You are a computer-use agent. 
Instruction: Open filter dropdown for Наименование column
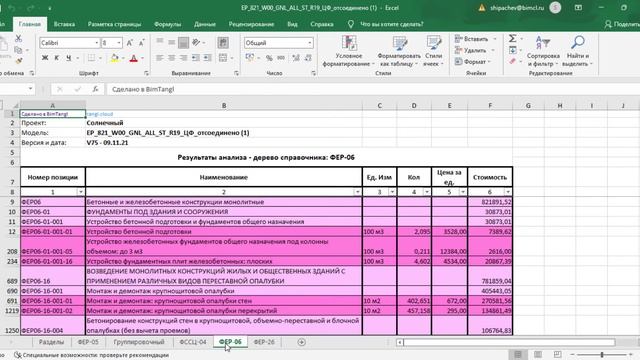358,192
